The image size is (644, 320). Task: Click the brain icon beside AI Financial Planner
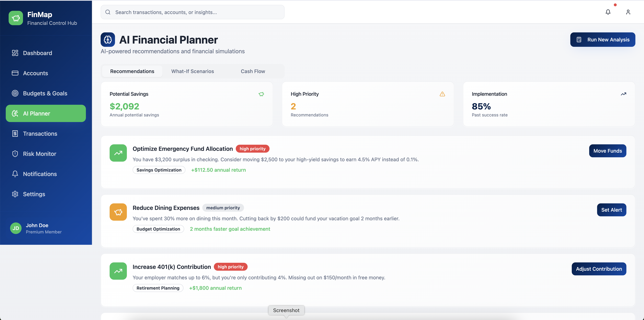tap(108, 40)
